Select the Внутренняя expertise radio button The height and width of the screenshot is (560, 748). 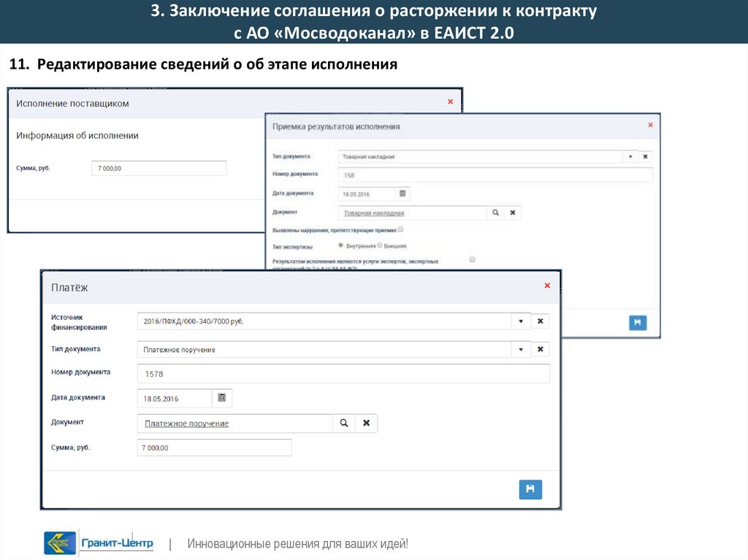(340, 245)
